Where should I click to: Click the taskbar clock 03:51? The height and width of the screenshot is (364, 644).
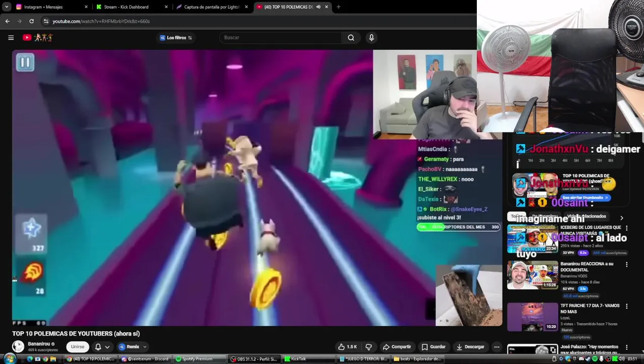tap(632, 359)
